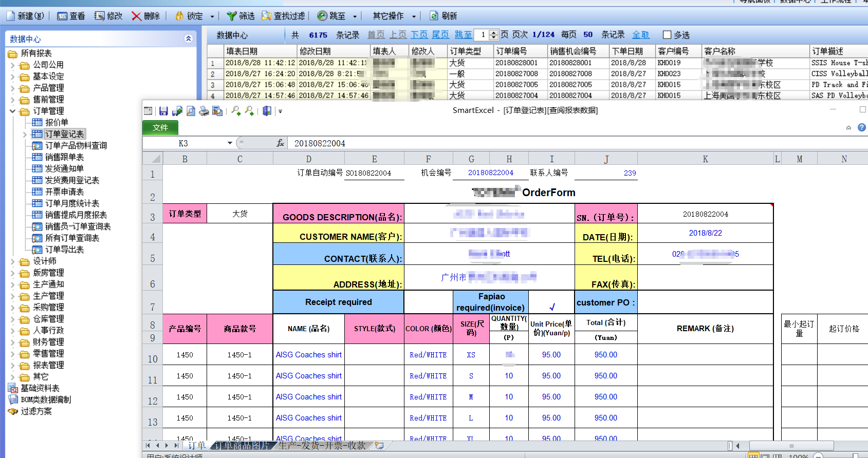Screen dimensions: 868x458
Task: Click the 基础资料表 icon item
Action: (13, 388)
